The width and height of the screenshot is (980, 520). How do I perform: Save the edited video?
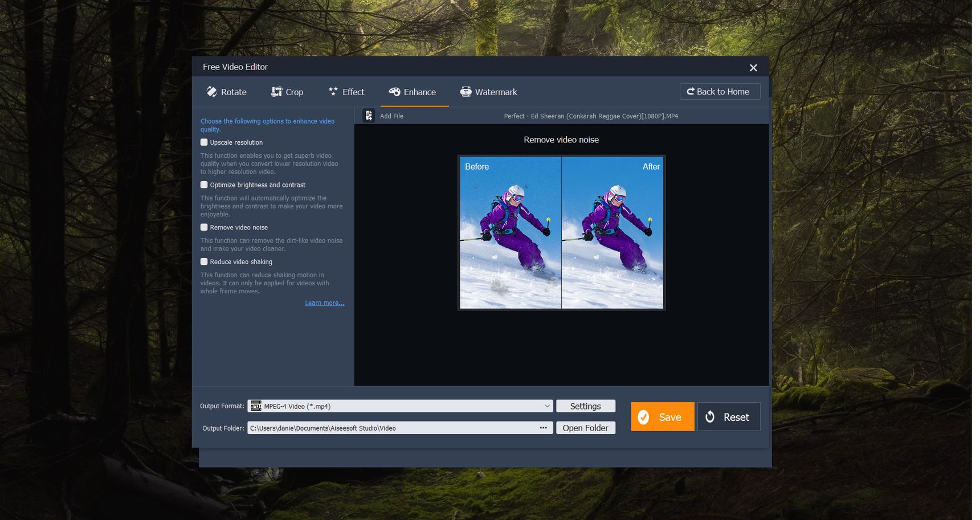click(663, 417)
